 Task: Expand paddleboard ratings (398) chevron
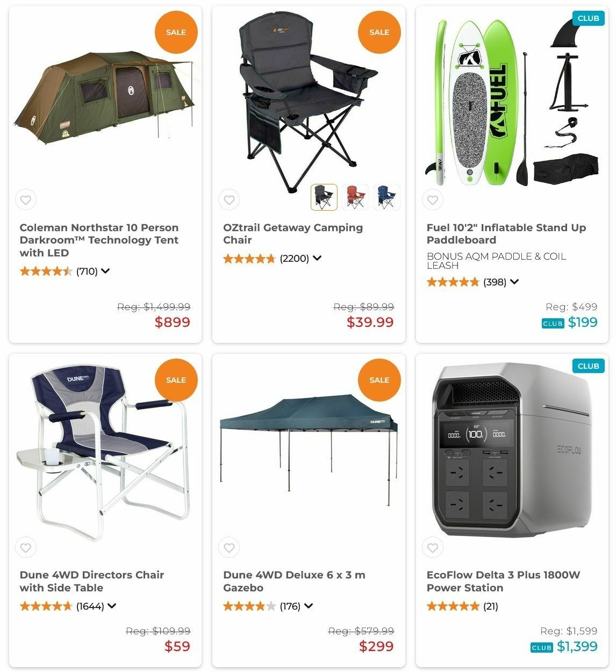point(514,282)
